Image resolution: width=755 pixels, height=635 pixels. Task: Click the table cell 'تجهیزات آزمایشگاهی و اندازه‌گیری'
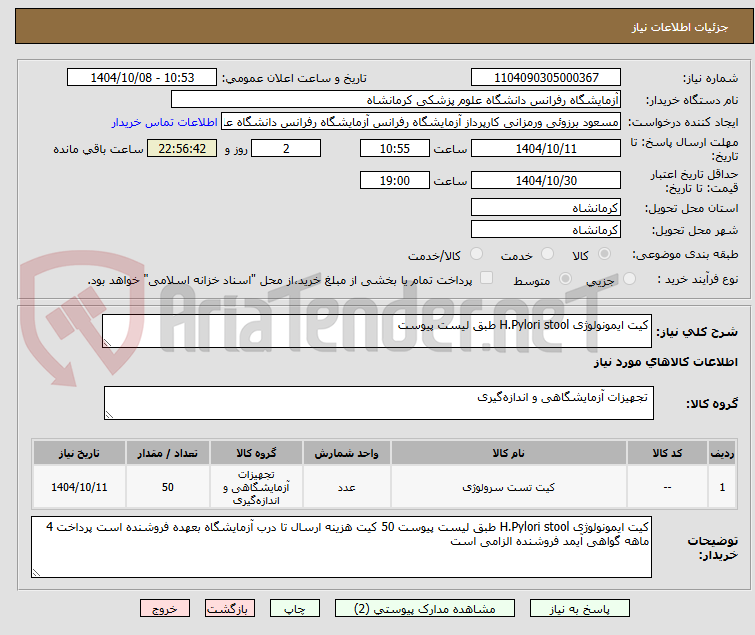click(256, 487)
